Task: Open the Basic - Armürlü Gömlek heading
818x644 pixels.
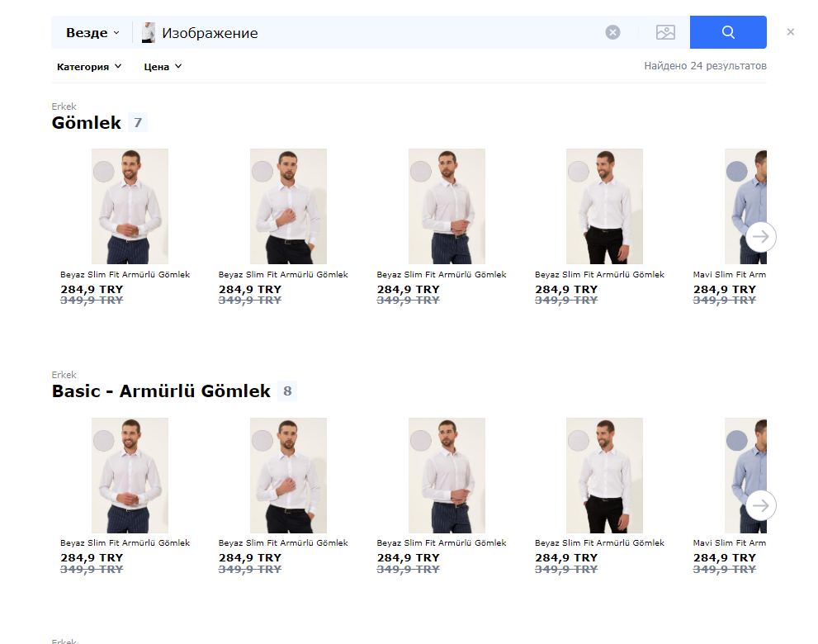Action: (x=161, y=391)
